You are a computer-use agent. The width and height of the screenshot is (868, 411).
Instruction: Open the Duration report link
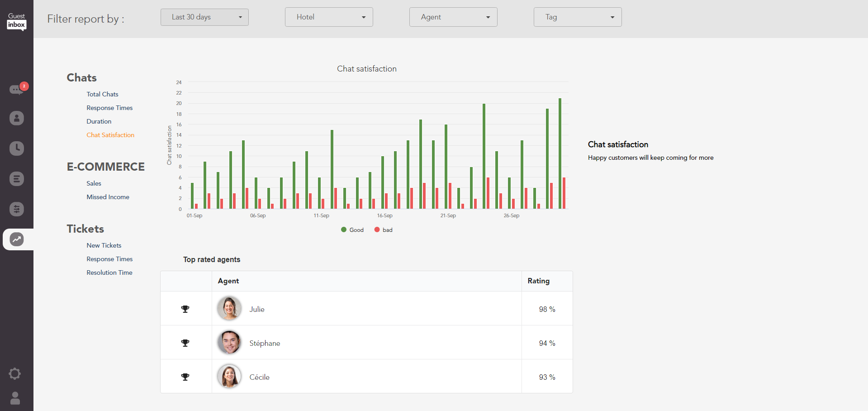click(99, 121)
